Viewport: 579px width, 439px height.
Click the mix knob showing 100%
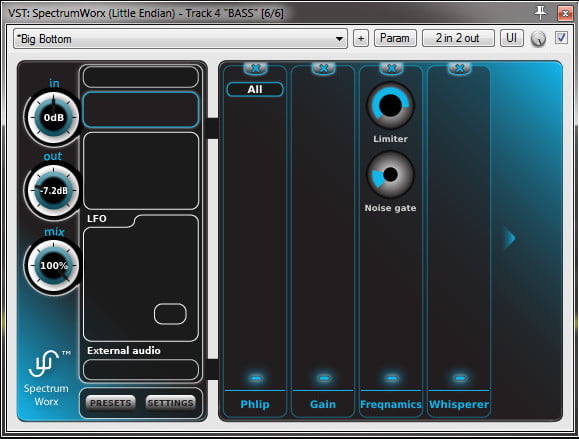[x=54, y=266]
